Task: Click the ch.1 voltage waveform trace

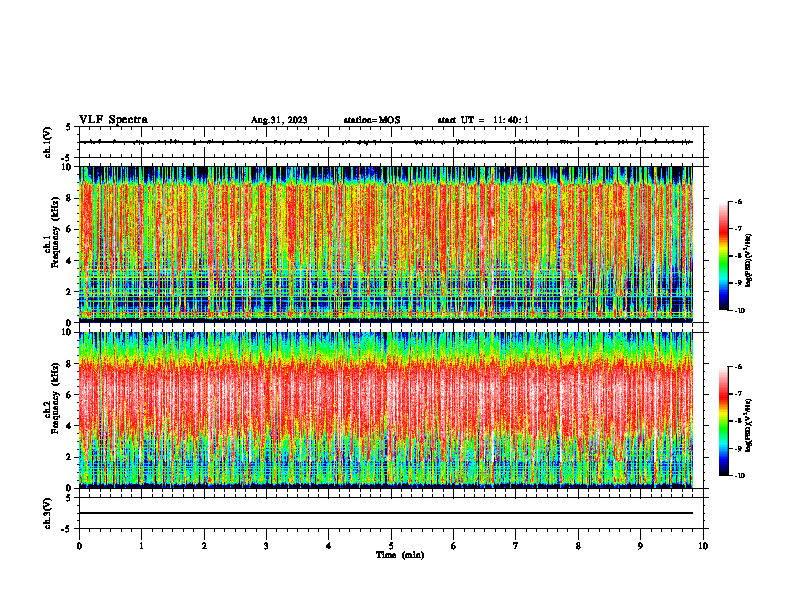Action: (x=386, y=142)
